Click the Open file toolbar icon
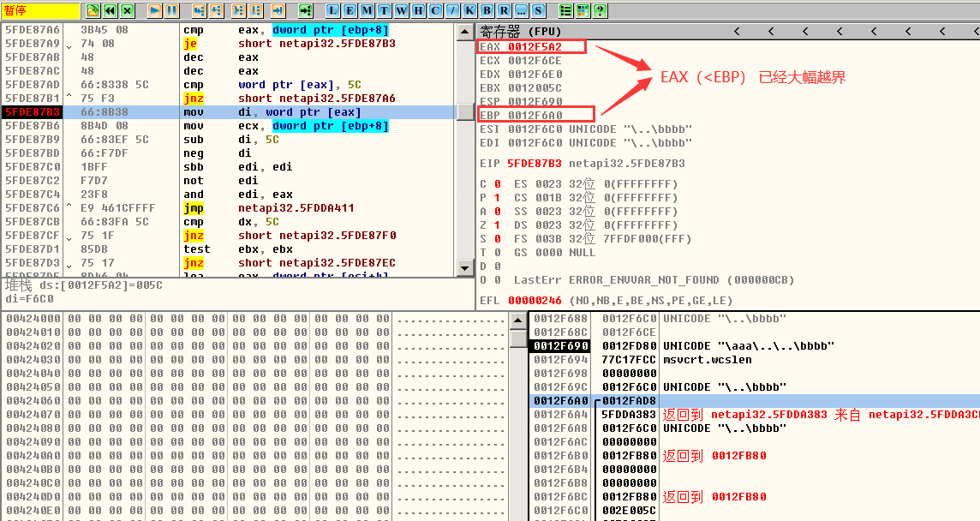 (x=93, y=10)
